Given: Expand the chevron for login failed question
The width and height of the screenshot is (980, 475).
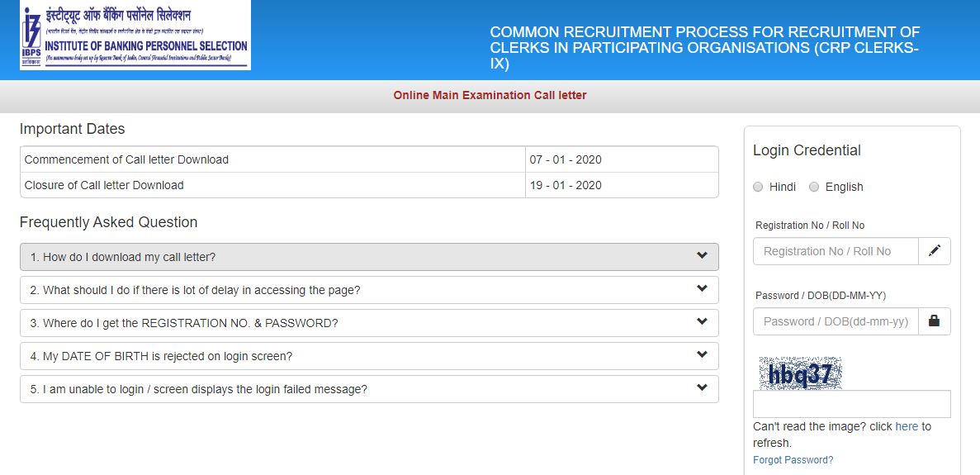Looking at the screenshot, I should click(x=702, y=388).
